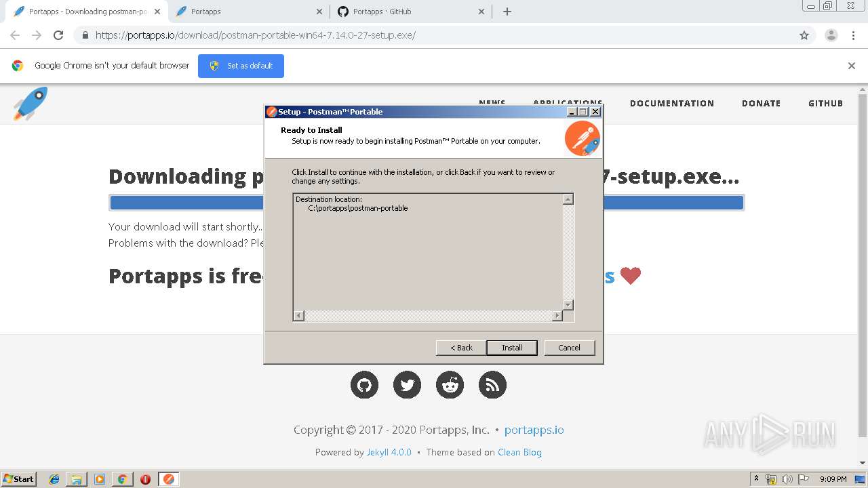The image size is (868, 488).
Task: Click the address bar URL
Action: [255, 35]
